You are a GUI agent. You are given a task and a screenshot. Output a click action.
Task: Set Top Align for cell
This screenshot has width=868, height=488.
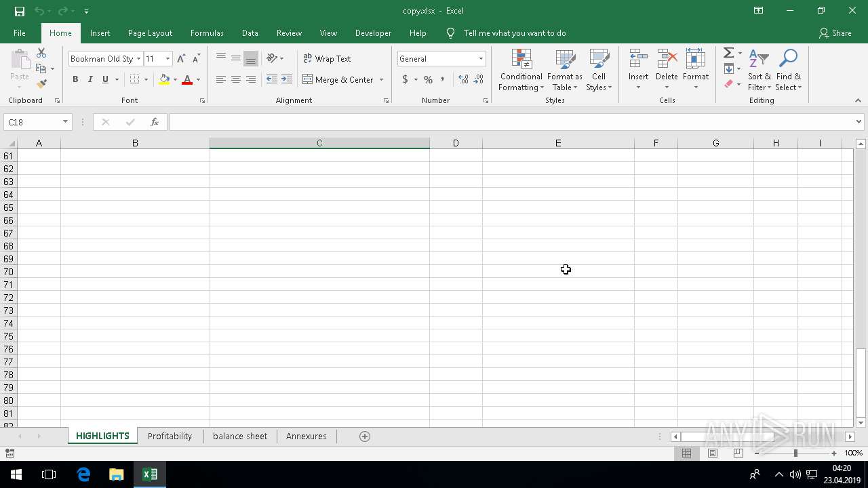[x=221, y=58]
